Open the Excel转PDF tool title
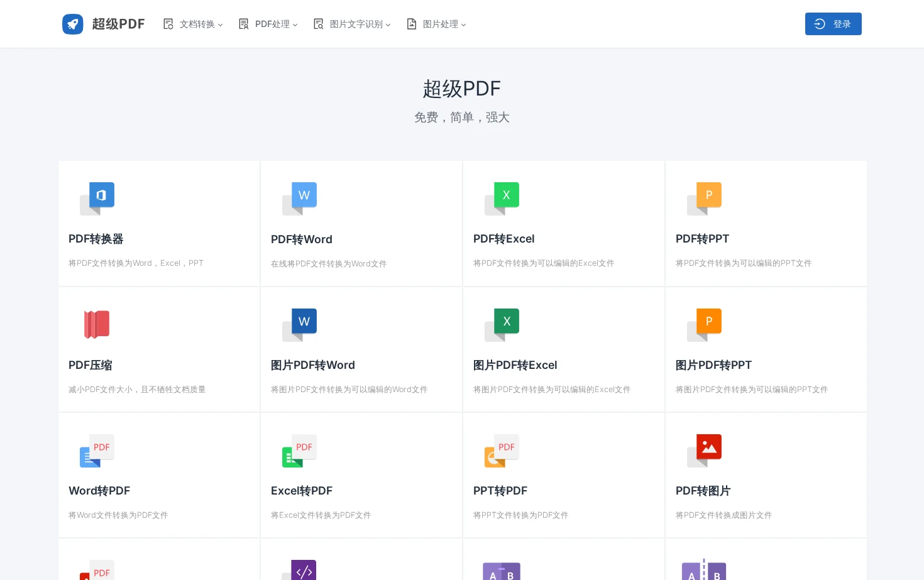This screenshot has width=924, height=580. click(302, 491)
